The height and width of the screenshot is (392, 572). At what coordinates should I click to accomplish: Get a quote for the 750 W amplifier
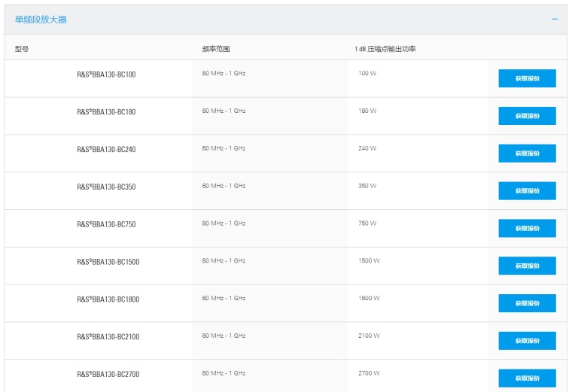coord(527,229)
